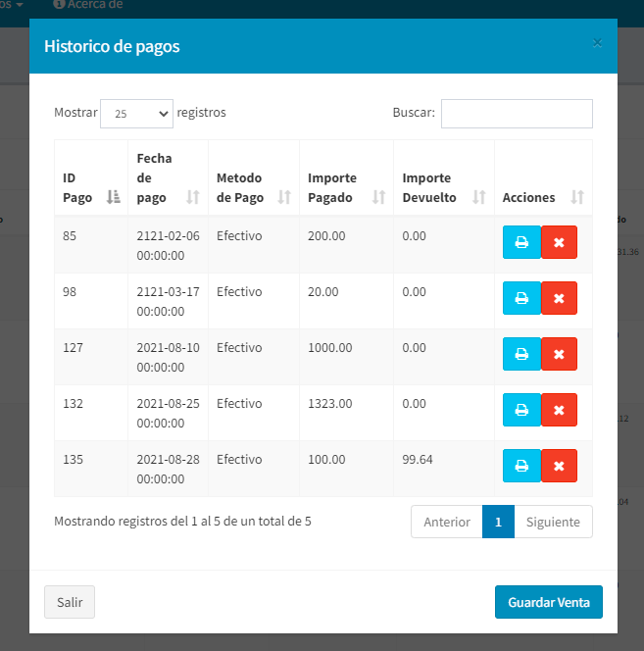This screenshot has width=644, height=651.
Task: Sort by Fecha de pago column
Action: pyautogui.click(x=168, y=177)
